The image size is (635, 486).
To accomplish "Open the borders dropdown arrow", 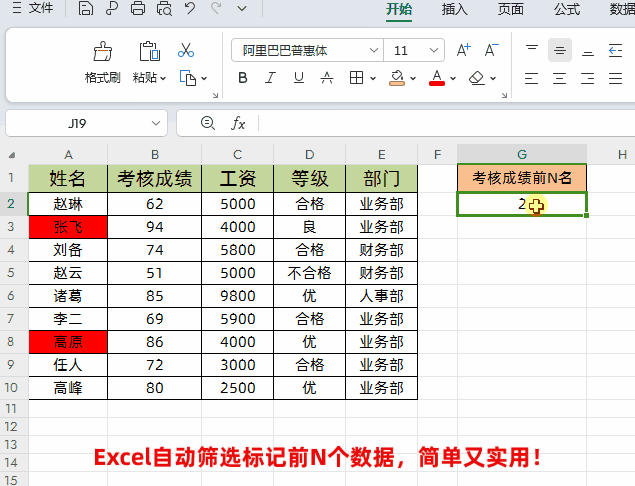I will pyautogui.click(x=373, y=78).
